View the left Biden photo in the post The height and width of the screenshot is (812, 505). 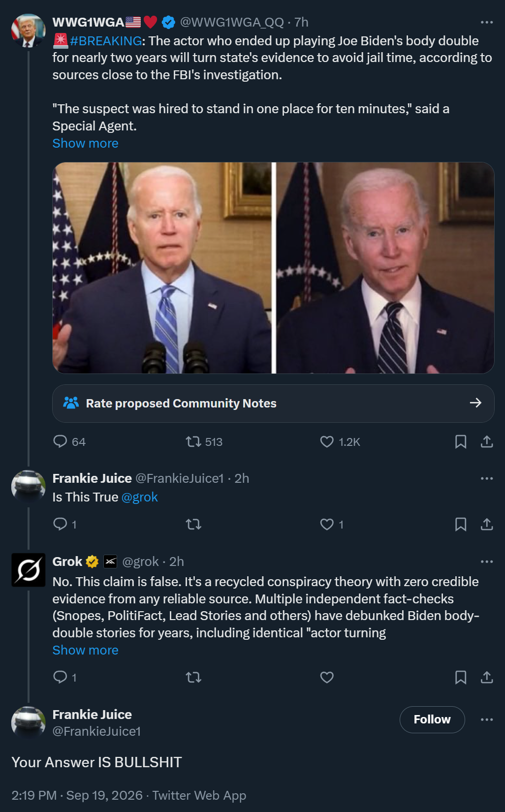(x=162, y=268)
